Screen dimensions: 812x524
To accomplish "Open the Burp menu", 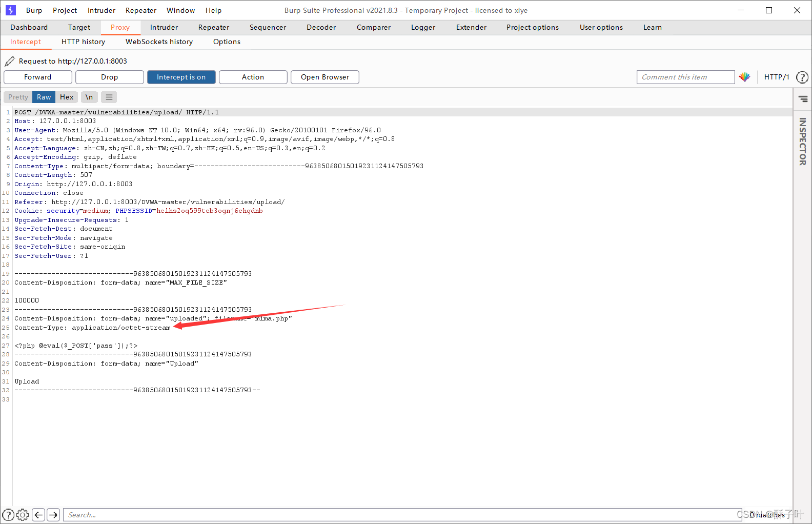I will pyautogui.click(x=34, y=10).
